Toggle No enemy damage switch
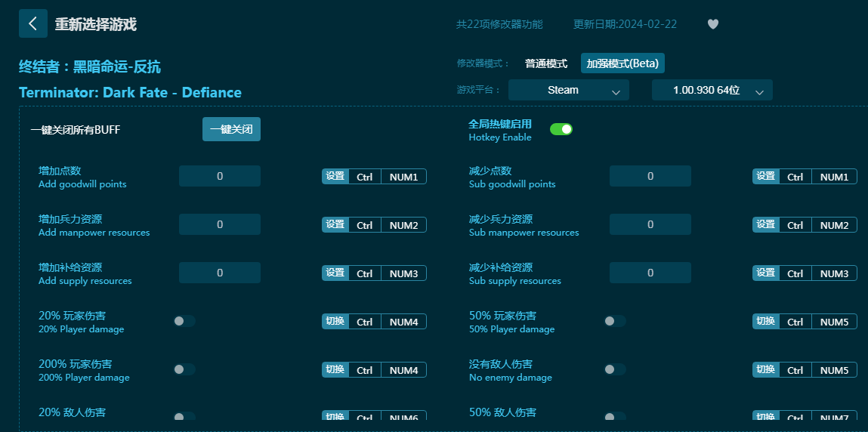 point(615,369)
